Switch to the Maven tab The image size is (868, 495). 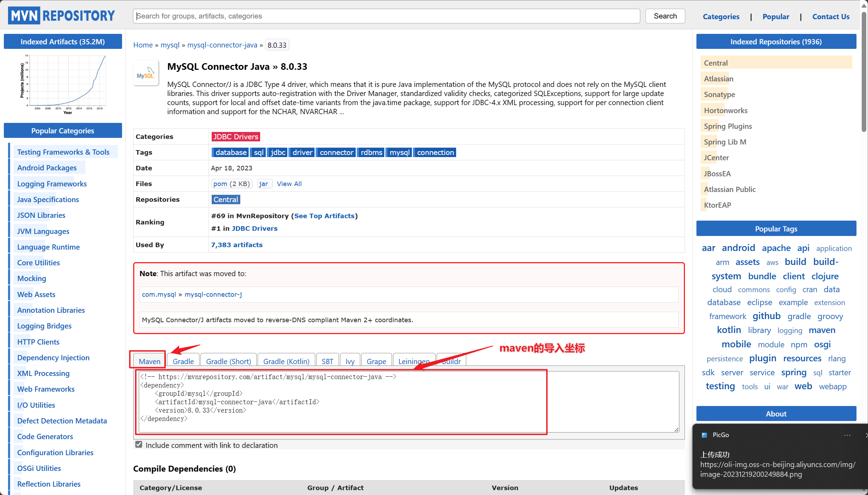149,361
